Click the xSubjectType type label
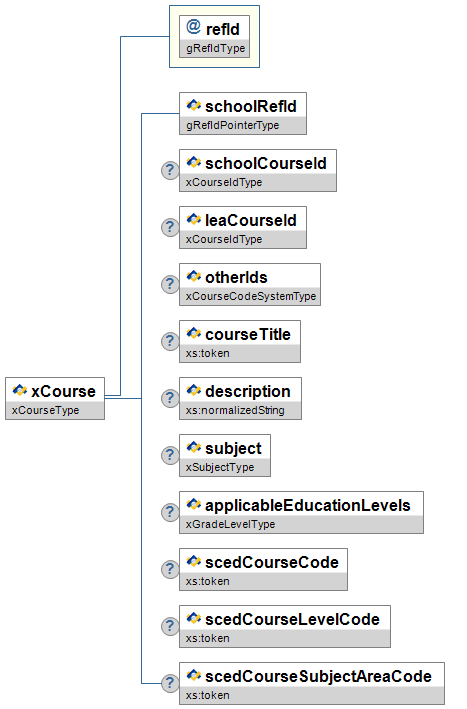This screenshot has height=709, width=467. [220, 467]
